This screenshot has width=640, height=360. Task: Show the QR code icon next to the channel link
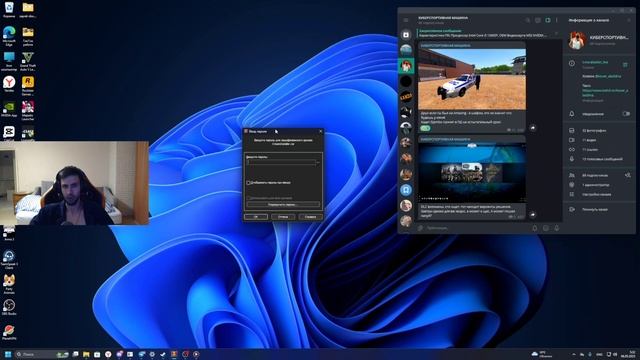click(625, 64)
